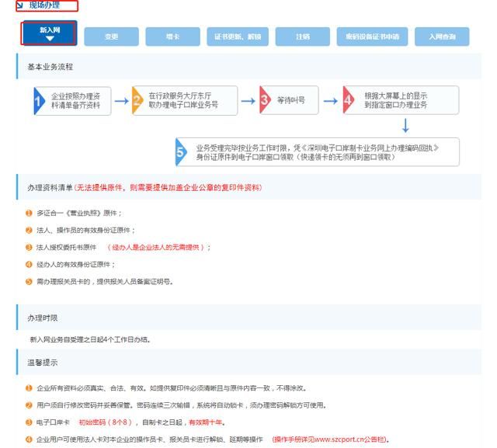Click the red step 3 number icon
Viewport: 497px width, 448px height.
(x=264, y=101)
